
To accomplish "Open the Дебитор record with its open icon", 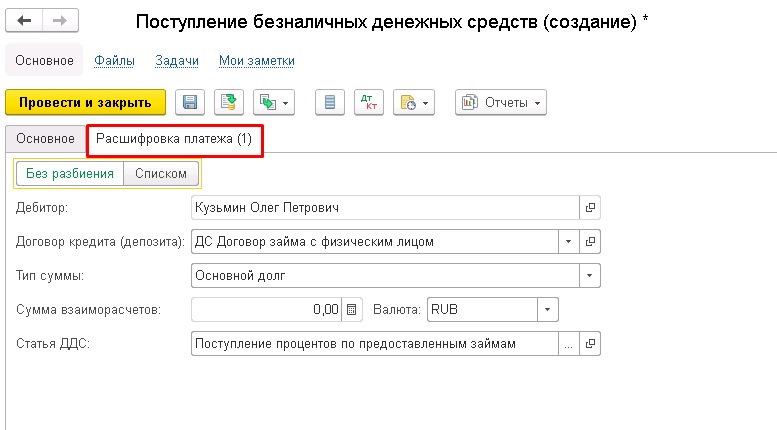I will (590, 208).
